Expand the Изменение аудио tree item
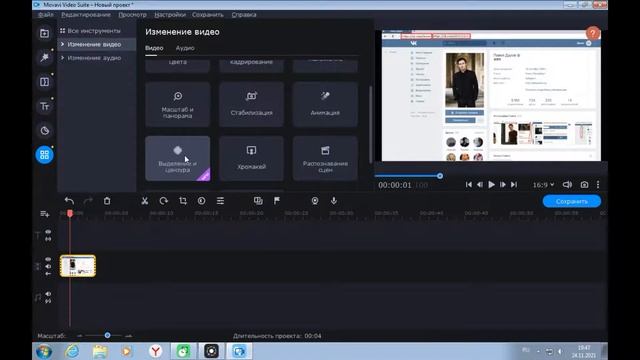640x360 pixels. point(62,58)
